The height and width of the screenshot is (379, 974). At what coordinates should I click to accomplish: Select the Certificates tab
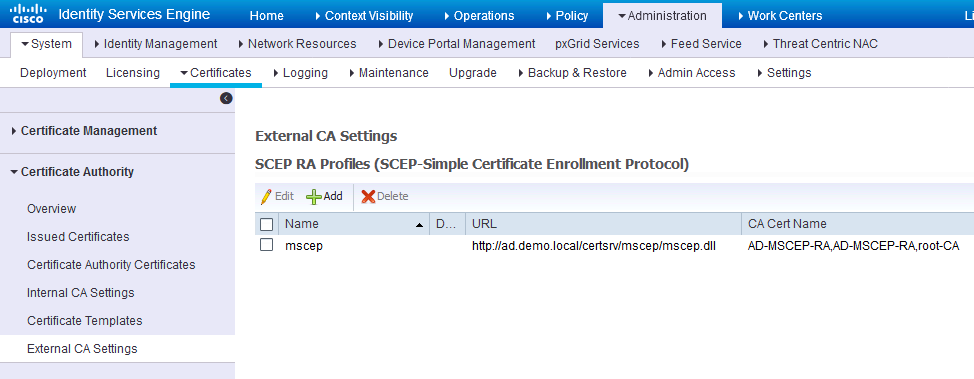click(x=216, y=73)
